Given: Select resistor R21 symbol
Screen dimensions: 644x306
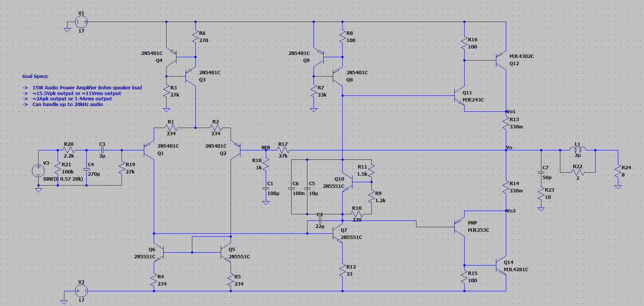Looking at the screenshot, I should coord(58,168).
